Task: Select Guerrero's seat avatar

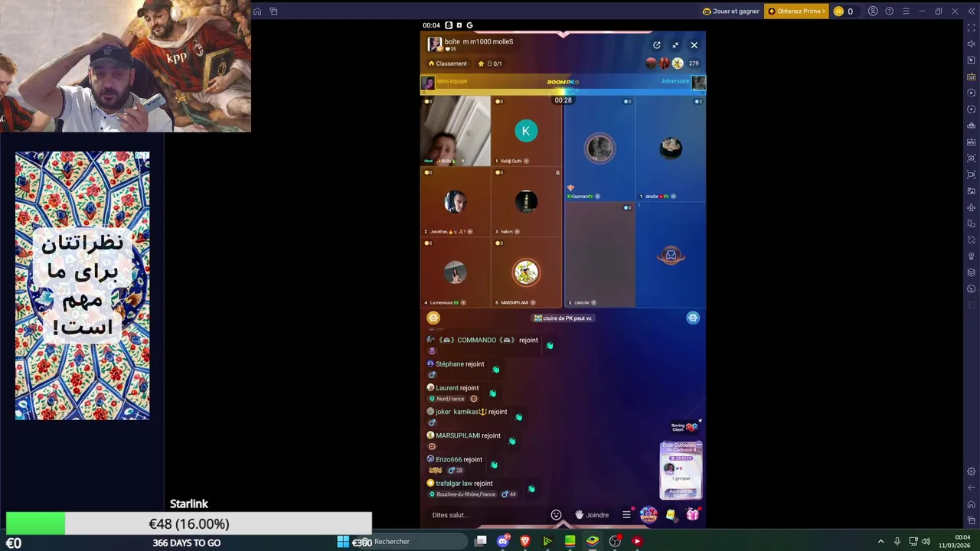Action: coord(599,148)
